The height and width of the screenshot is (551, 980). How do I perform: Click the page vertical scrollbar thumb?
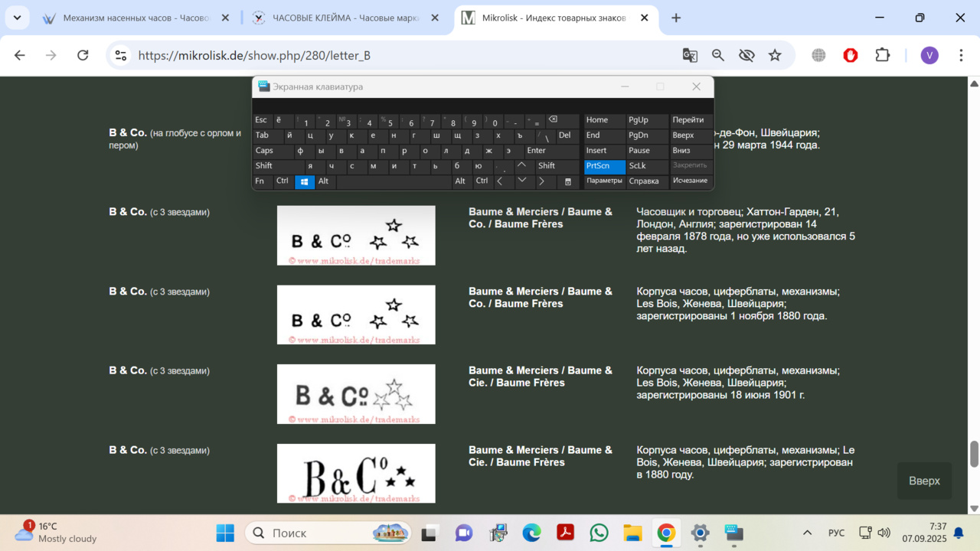pos(974,453)
